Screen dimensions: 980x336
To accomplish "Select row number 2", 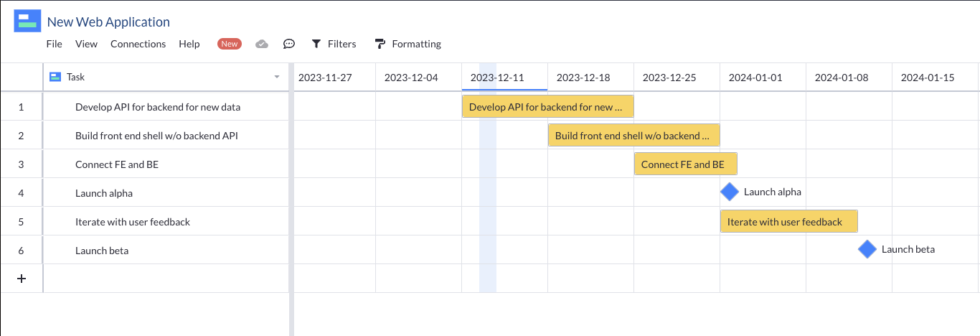I will (22, 136).
